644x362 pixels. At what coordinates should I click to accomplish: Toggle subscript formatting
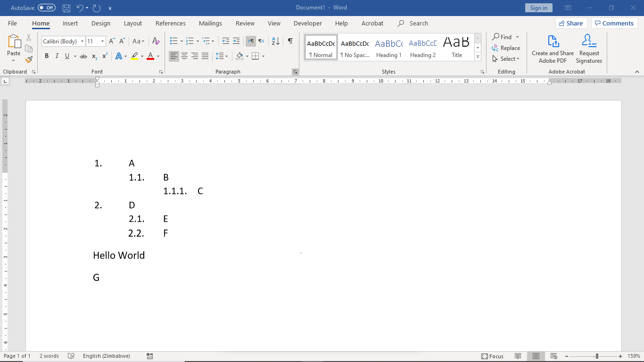[95, 56]
